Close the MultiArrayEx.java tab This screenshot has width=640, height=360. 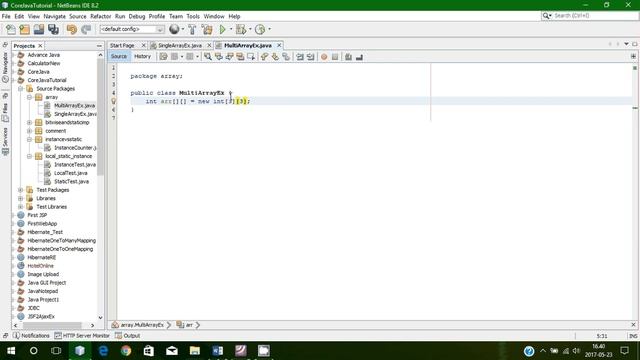click(279, 45)
